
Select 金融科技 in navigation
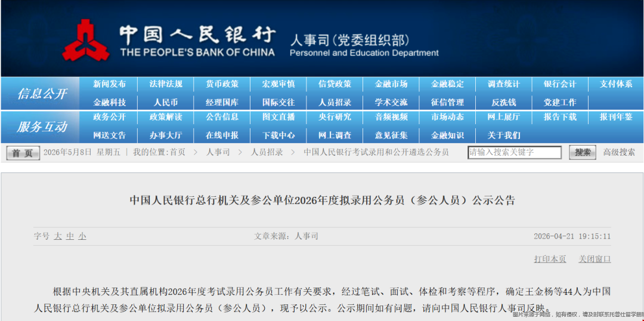tap(109, 103)
